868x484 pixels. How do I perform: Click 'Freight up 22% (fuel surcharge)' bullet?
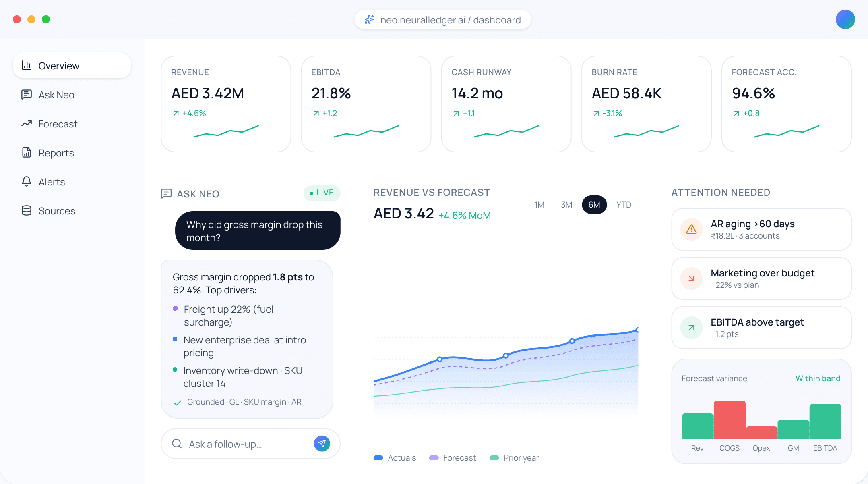click(229, 316)
